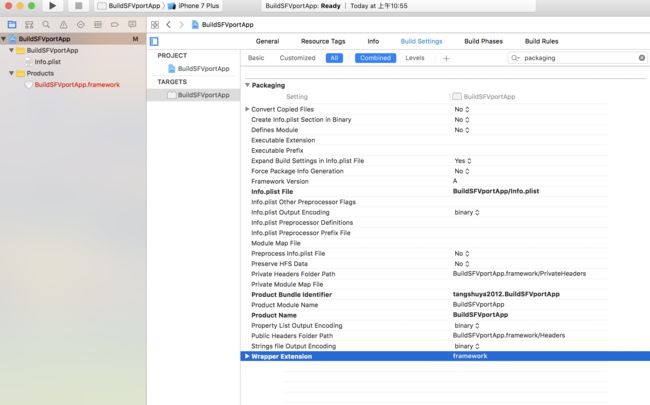Show Customized build settings
Screen dimensions: 650x405
[297, 58]
